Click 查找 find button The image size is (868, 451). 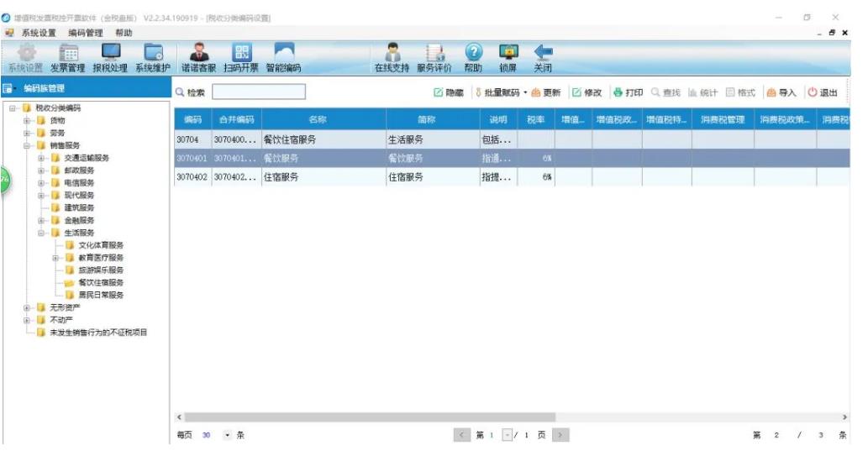coord(666,92)
